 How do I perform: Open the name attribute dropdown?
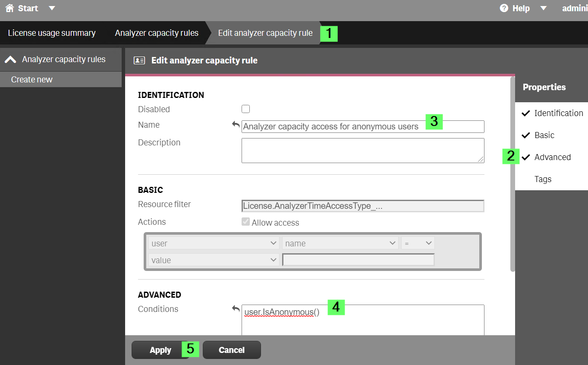click(x=340, y=242)
